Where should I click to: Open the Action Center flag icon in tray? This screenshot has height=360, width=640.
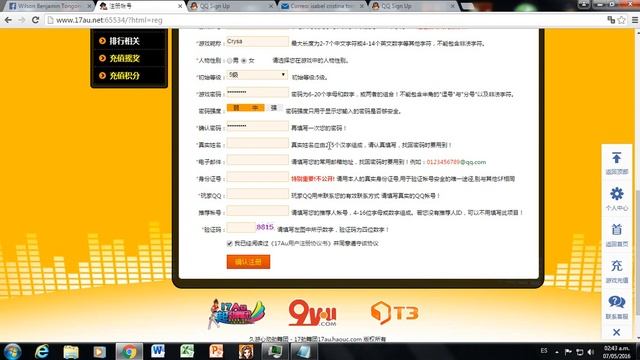point(568,351)
